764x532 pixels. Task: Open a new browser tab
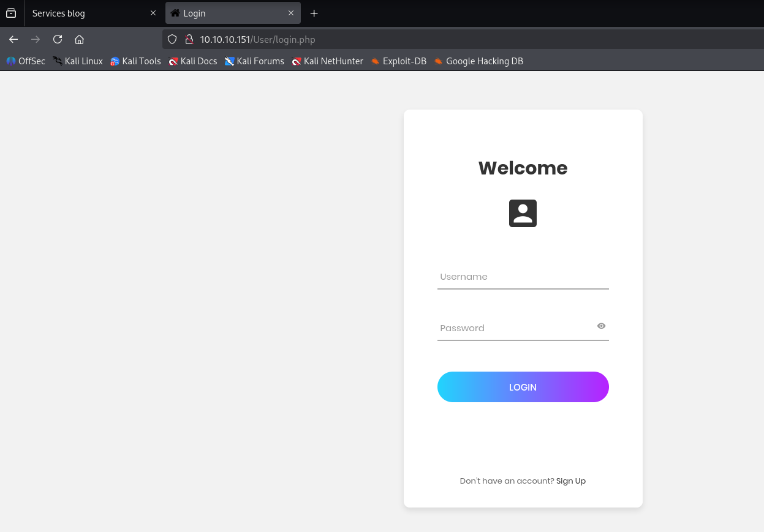coord(314,13)
